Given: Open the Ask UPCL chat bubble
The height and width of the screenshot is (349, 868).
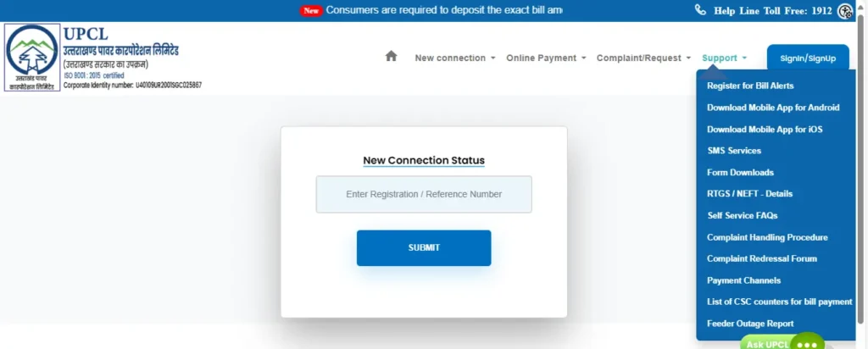Looking at the screenshot, I should pyautogui.click(x=782, y=343).
